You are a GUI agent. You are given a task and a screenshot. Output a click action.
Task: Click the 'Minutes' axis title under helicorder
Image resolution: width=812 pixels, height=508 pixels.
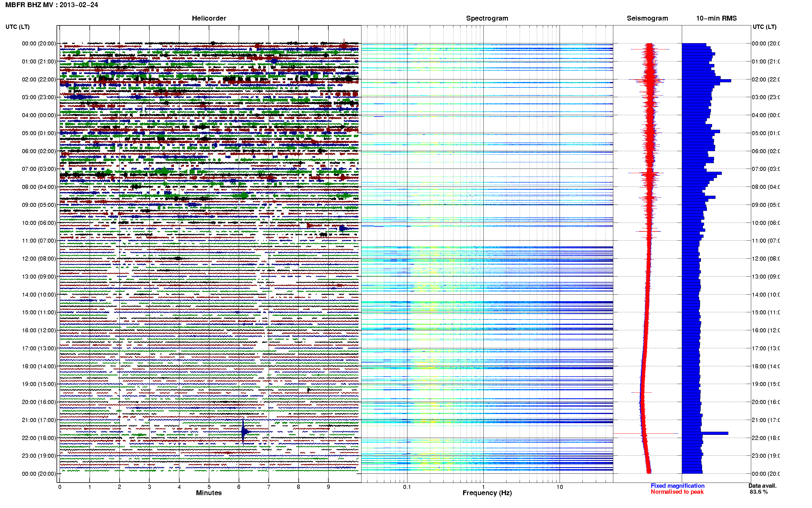(209, 493)
